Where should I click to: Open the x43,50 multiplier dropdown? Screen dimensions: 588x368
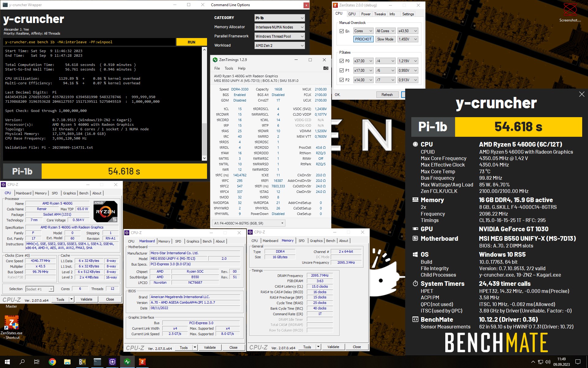pos(408,31)
